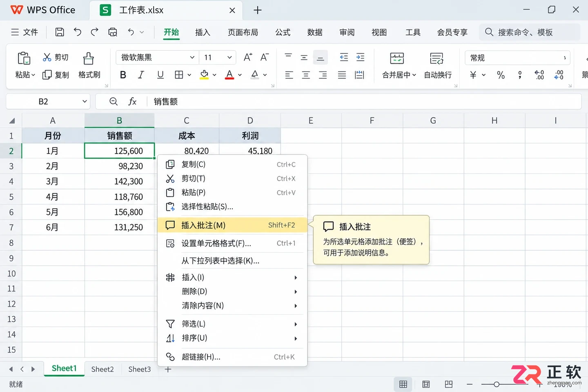Switch to Sheet2 tab

[102, 369]
